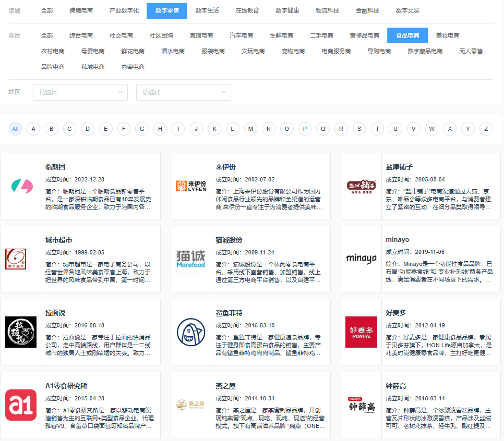This screenshot has height=441, width=504.
Task: Open the 城市超市 company title
Action: (58, 240)
